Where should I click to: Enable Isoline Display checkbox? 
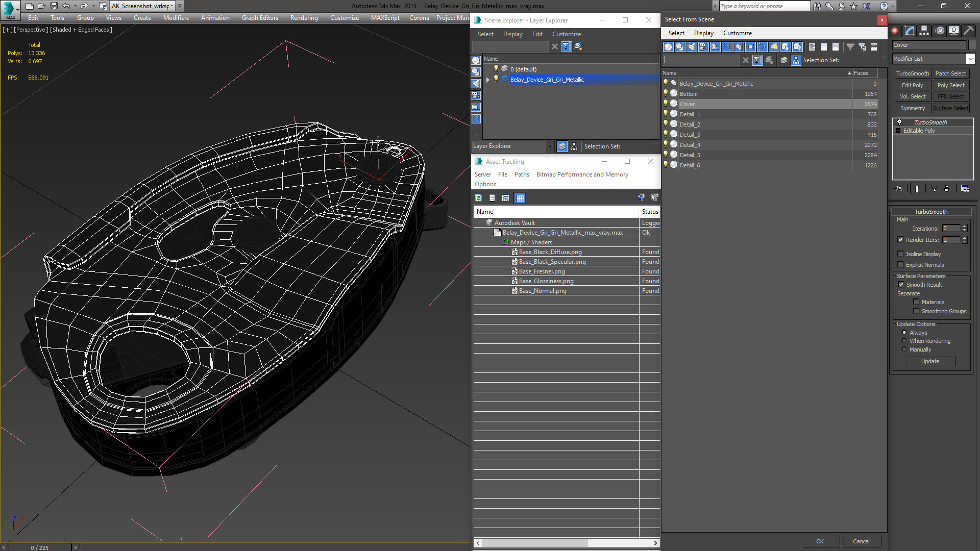(x=901, y=254)
